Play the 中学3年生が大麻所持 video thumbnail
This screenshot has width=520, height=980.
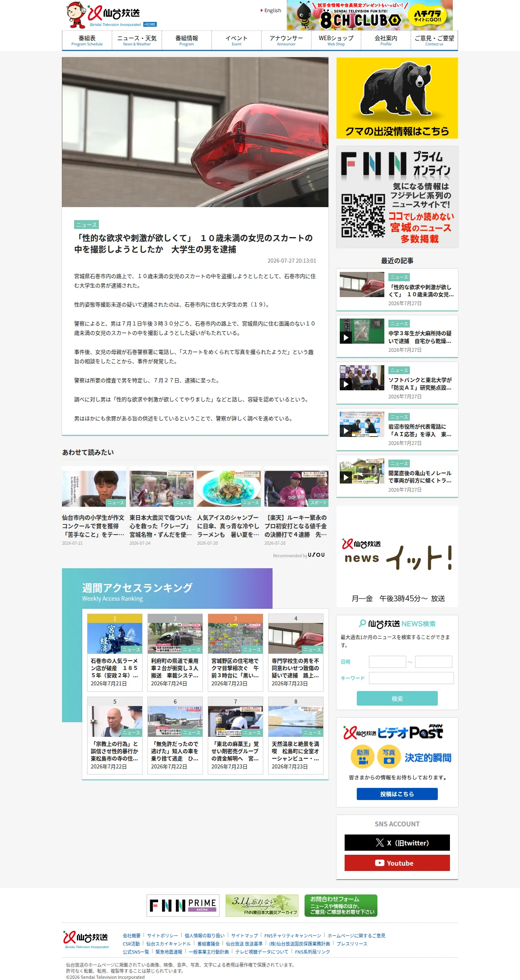click(x=362, y=331)
